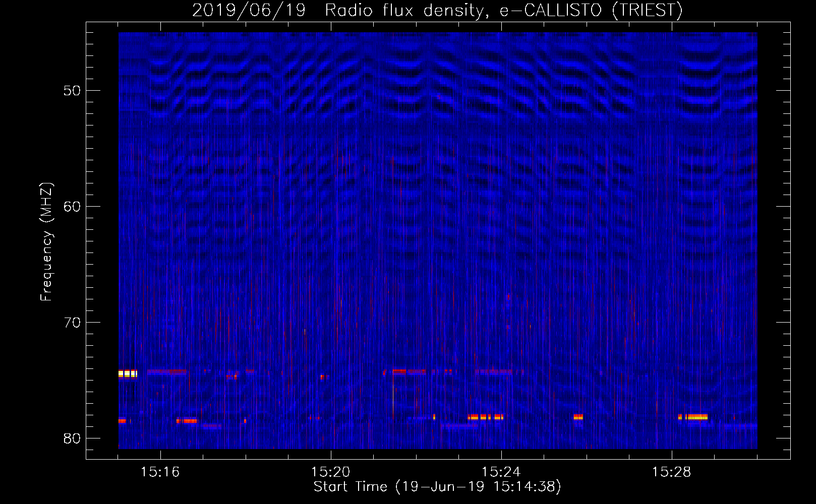Click the 15:28 time tick label
This screenshot has width=816, height=504.
coord(671,472)
